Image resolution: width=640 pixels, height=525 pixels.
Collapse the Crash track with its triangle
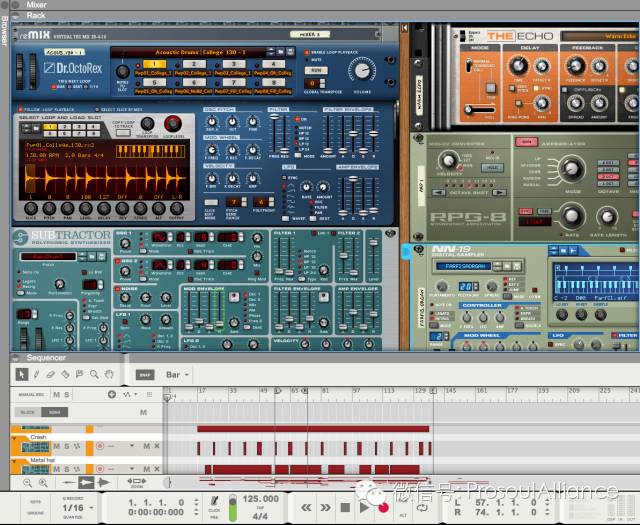(15, 437)
